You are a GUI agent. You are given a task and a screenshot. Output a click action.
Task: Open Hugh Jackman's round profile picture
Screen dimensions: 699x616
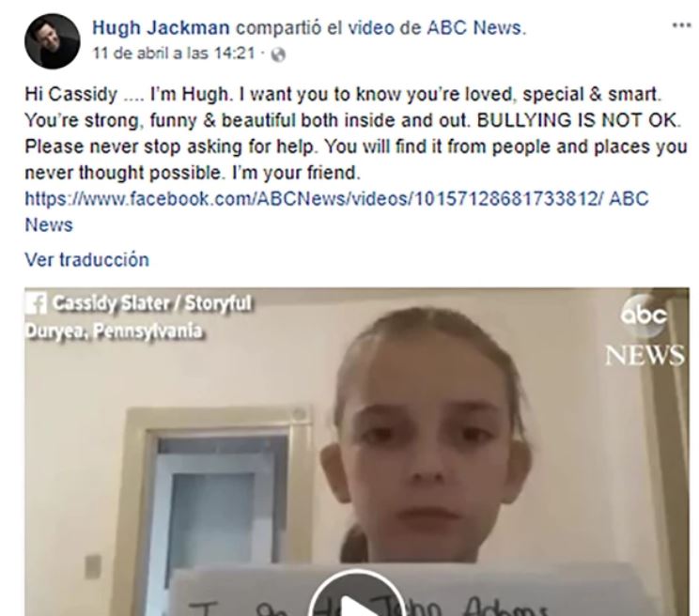(53, 41)
